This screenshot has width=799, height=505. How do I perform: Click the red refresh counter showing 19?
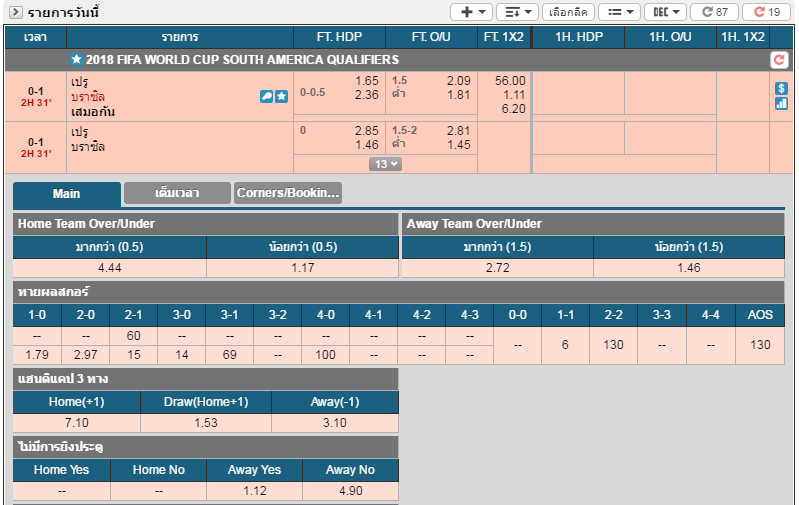(767, 12)
